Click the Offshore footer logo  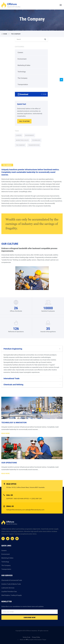coord(9,522)
